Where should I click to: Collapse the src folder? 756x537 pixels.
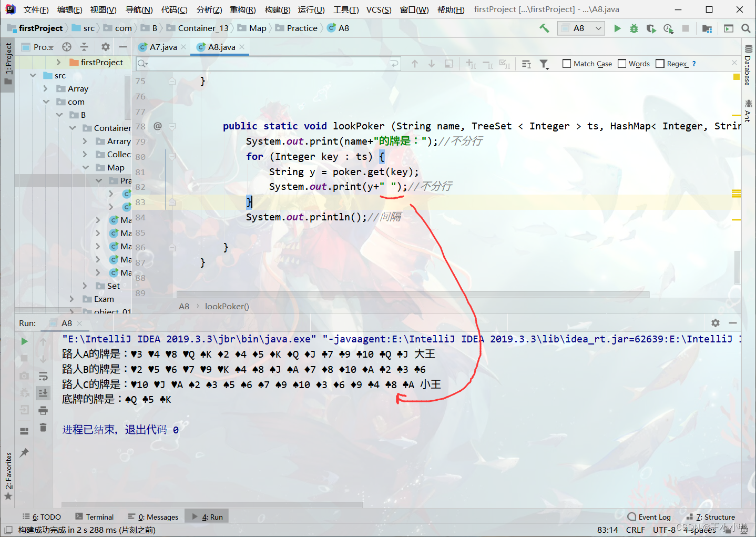pos(33,75)
